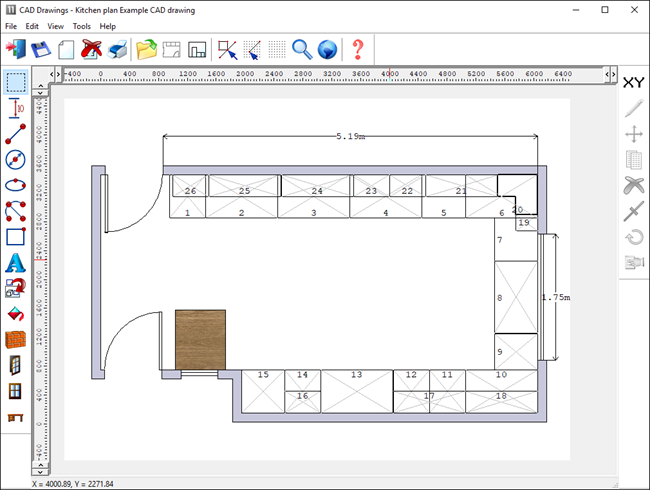Open the Tools menu
Viewport: 650px width, 490px height.
(x=81, y=26)
